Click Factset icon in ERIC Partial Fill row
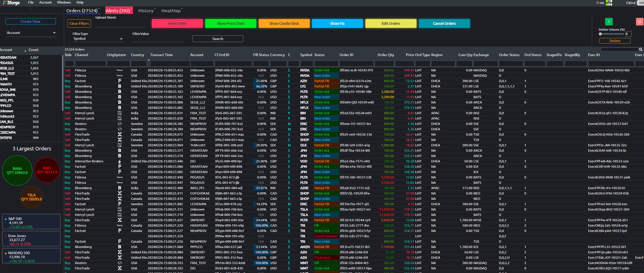644x273 pixels. 120,204
